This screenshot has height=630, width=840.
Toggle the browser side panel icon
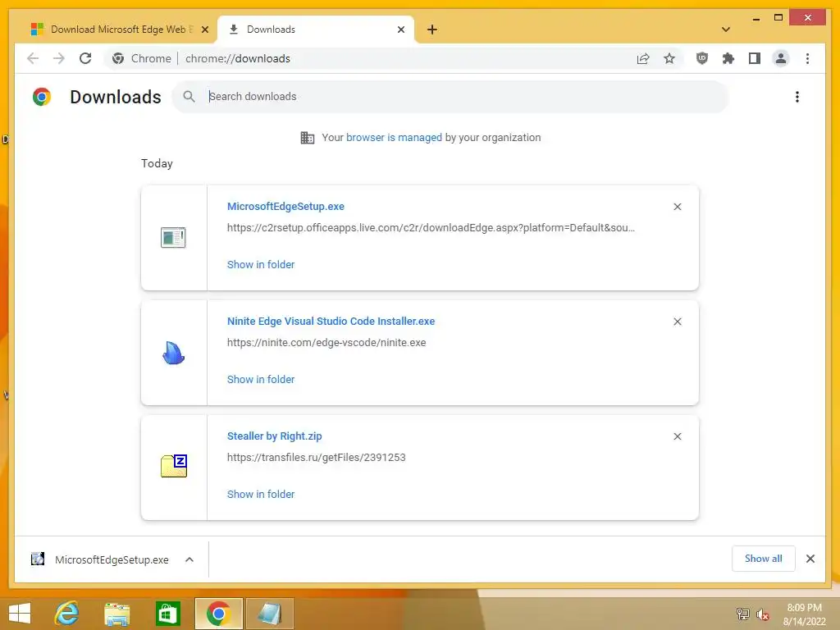(755, 58)
